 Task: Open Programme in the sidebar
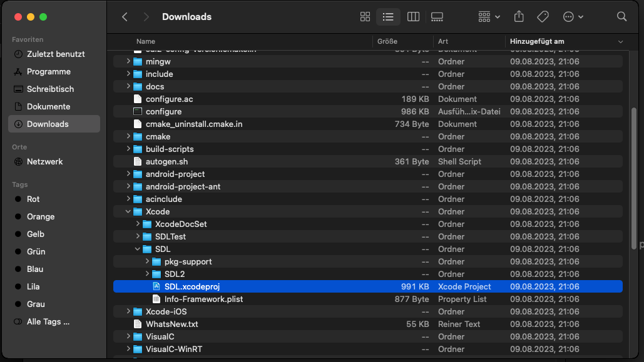(48, 71)
